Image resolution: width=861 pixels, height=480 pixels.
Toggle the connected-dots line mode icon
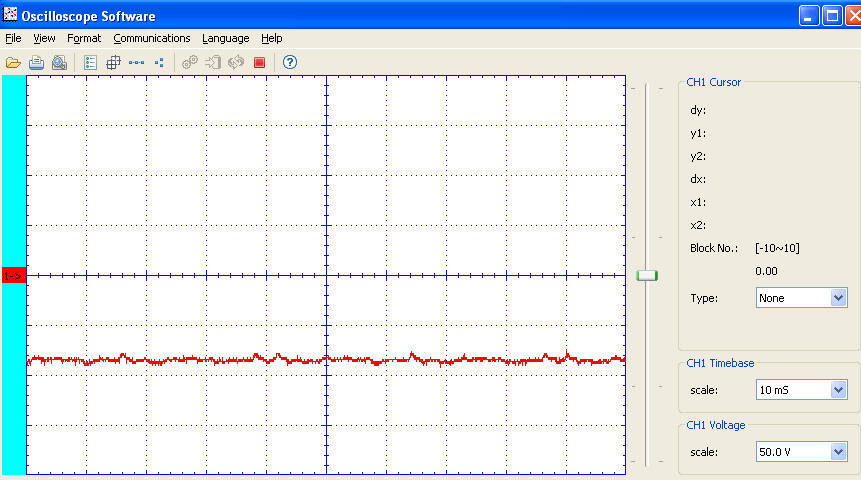pos(136,62)
